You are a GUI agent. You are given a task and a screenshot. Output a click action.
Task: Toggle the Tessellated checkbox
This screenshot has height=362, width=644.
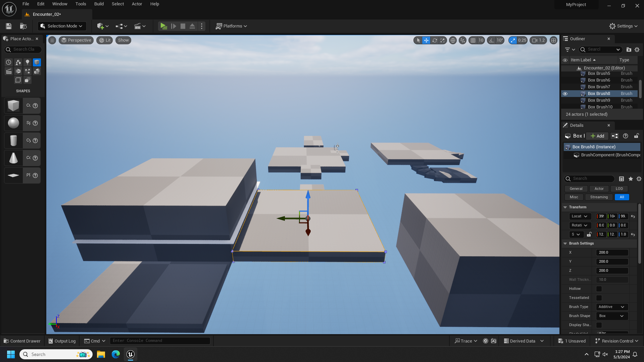(x=599, y=298)
